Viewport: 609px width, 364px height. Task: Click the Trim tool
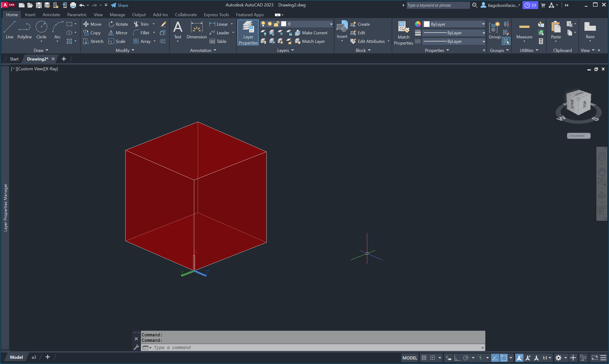(141, 24)
